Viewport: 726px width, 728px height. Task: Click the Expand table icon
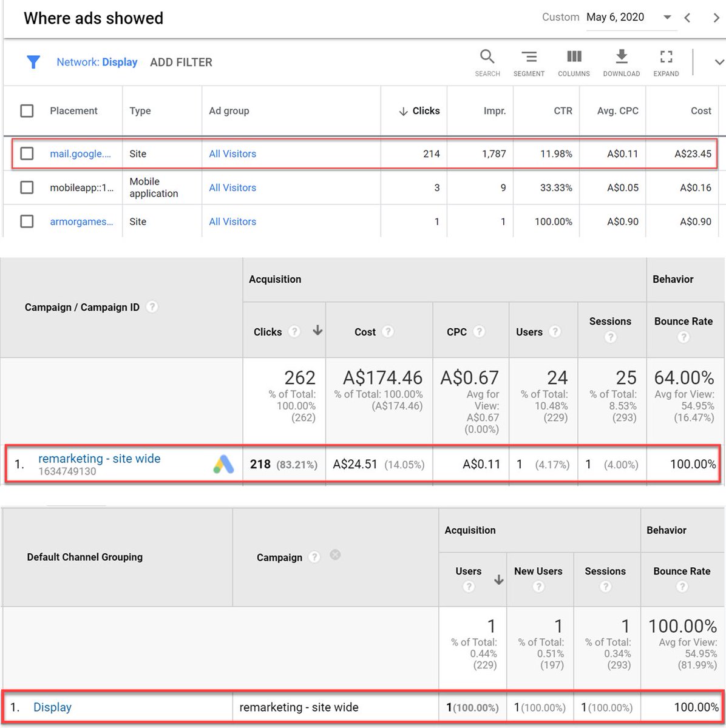(666, 57)
